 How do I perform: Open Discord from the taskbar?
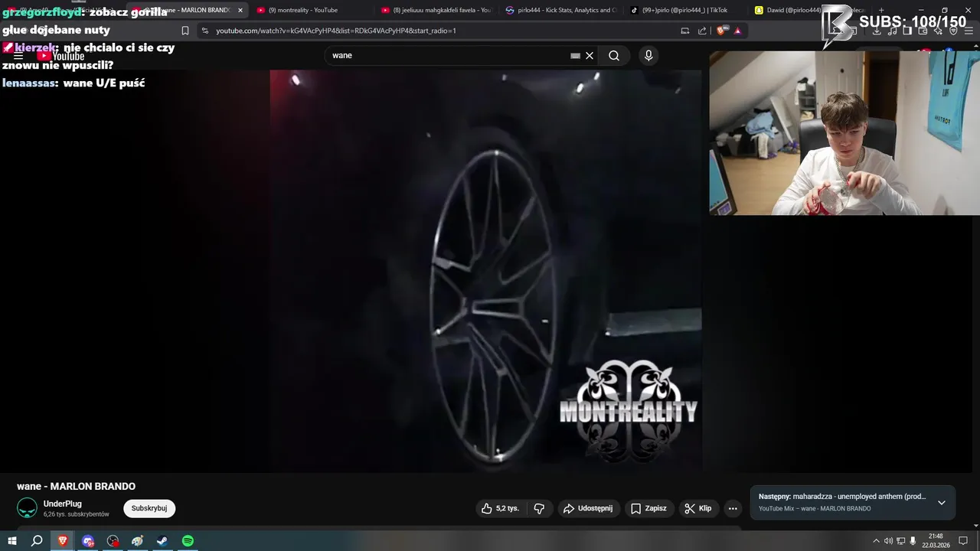pyautogui.click(x=88, y=541)
